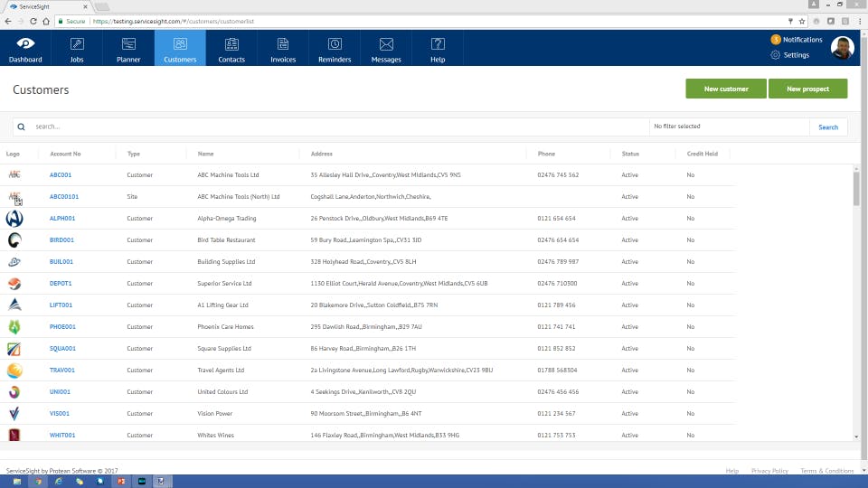The image size is (868, 488).
Task: Select the Alpha-Omega Trading name cell
Action: [227, 218]
